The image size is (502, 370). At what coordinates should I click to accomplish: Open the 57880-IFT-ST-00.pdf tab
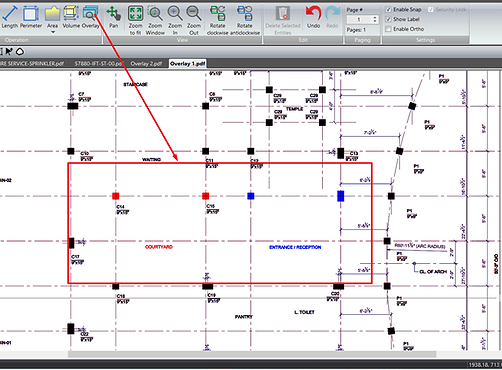[98, 63]
